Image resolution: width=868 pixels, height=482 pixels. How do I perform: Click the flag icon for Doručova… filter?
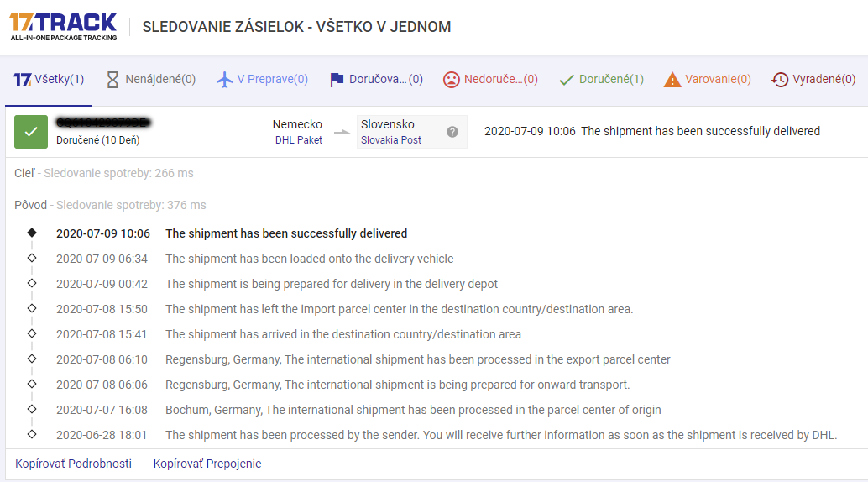[x=337, y=80]
